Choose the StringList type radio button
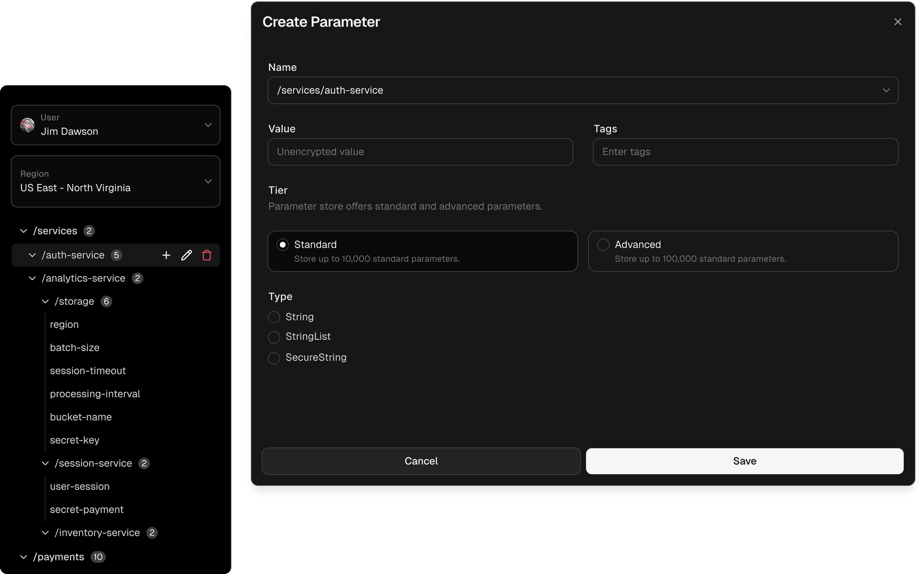 pyautogui.click(x=274, y=337)
